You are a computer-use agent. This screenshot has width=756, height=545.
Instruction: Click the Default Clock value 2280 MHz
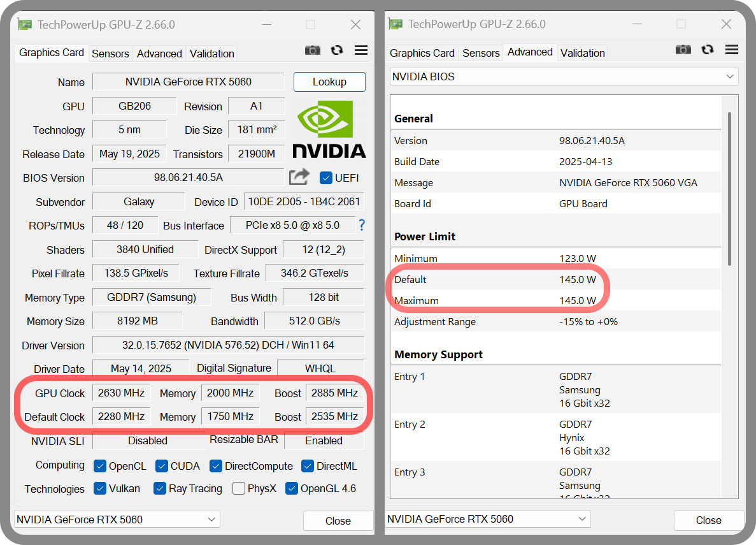point(122,416)
